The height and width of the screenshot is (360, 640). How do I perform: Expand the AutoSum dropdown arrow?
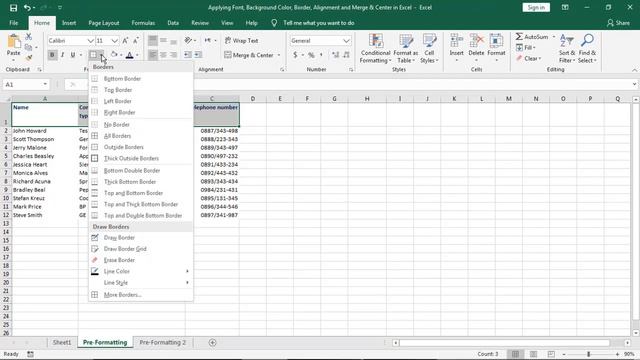click(x=554, y=37)
